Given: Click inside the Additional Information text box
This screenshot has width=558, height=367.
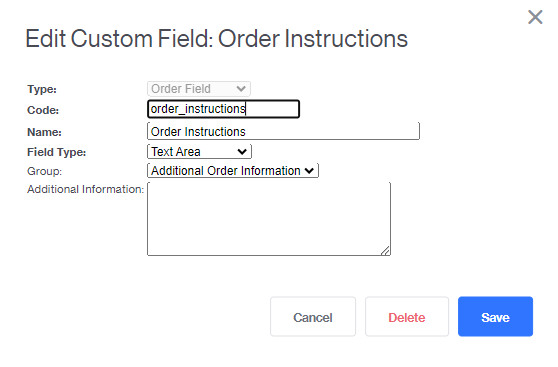Looking at the screenshot, I should pyautogui.click(x=269, y=219).
